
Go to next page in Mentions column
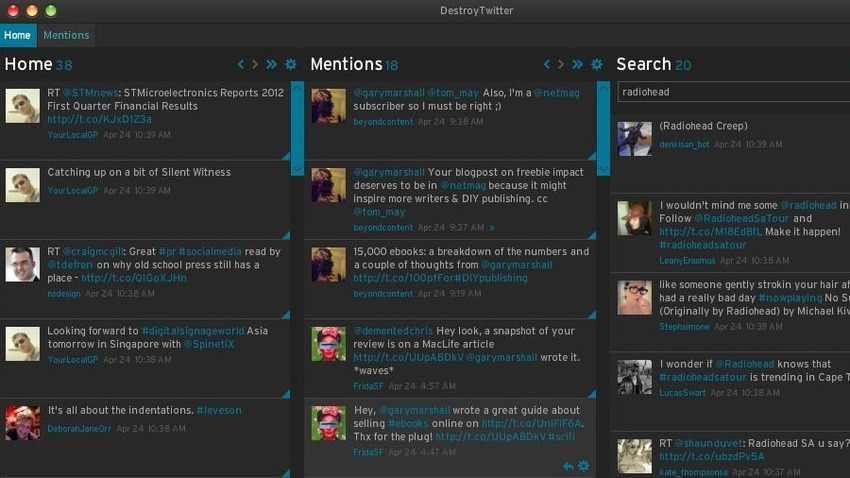tap(561, 64)
